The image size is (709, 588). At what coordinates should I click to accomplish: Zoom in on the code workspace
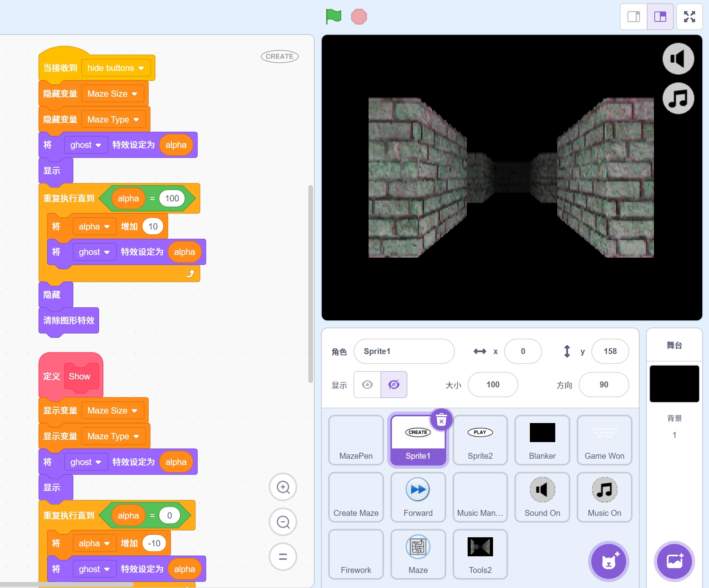coord(283,487)
